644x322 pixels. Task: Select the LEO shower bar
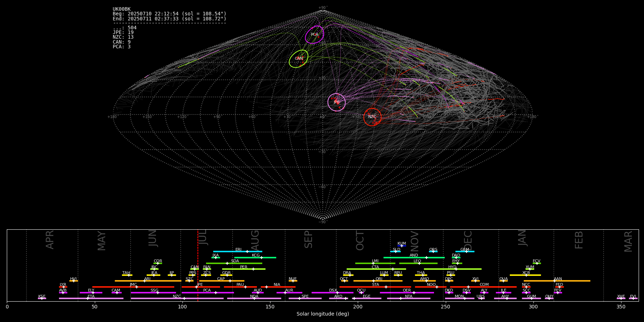tap(418, 263)
